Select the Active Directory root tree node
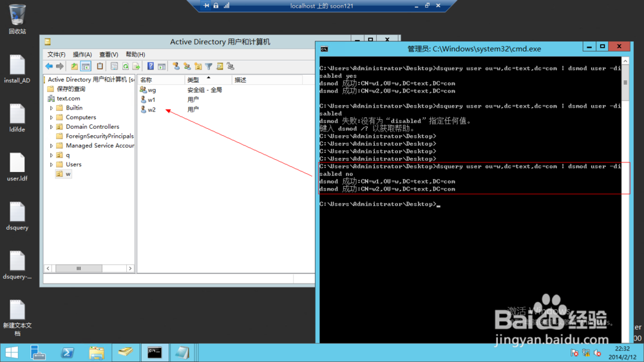This screenshot has height=362, width=644. [x=90, y=79]
